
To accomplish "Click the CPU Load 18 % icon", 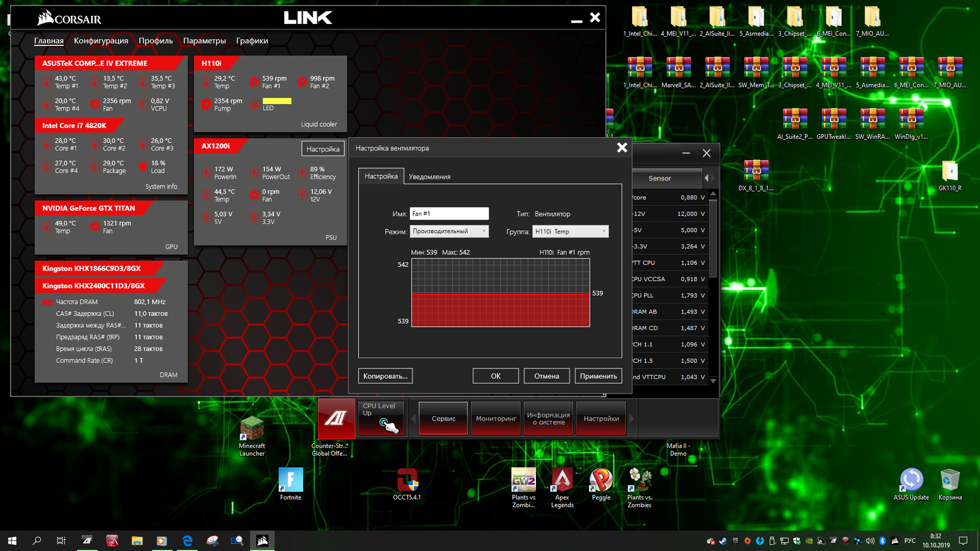I will point(143,167).
